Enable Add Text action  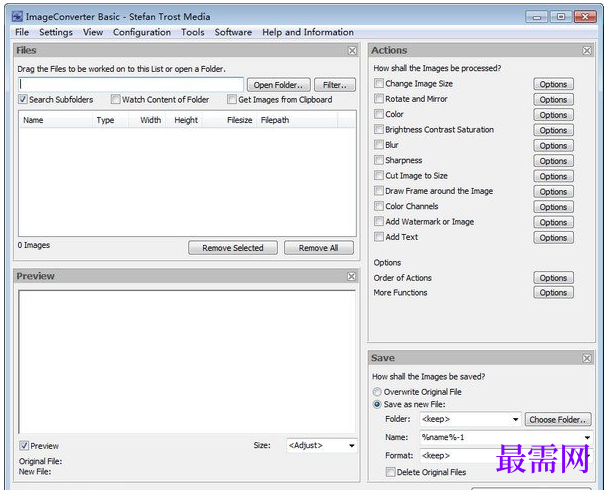(x=379, y=236)
